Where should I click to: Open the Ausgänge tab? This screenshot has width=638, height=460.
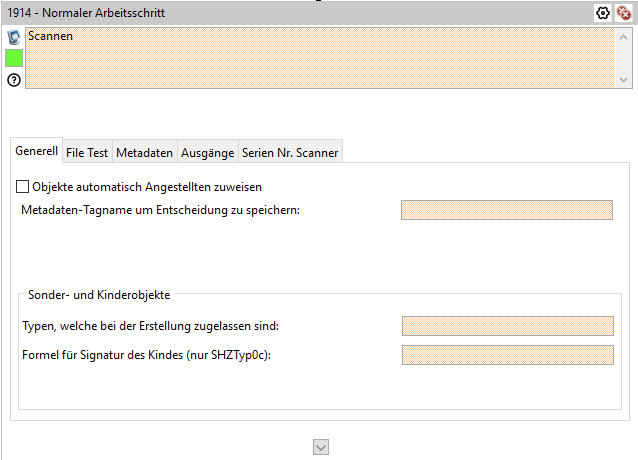207,153
